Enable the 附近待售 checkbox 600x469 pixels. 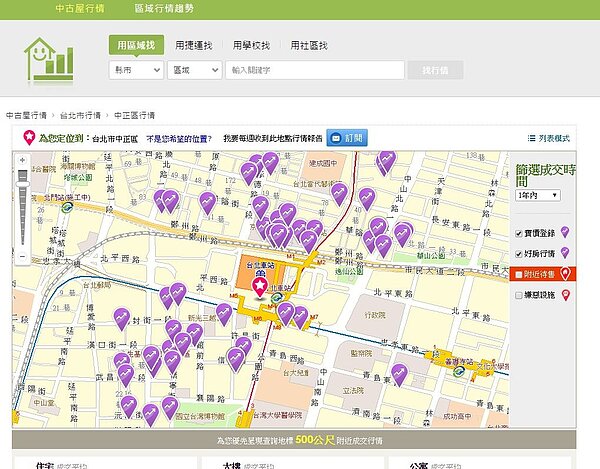coord(519,275)
